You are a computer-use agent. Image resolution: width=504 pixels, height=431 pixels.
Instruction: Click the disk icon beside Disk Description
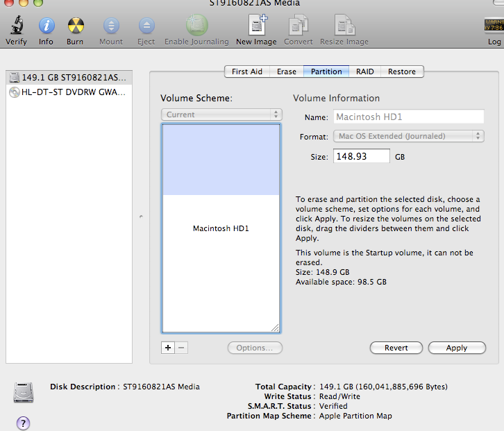pos(24,392)
